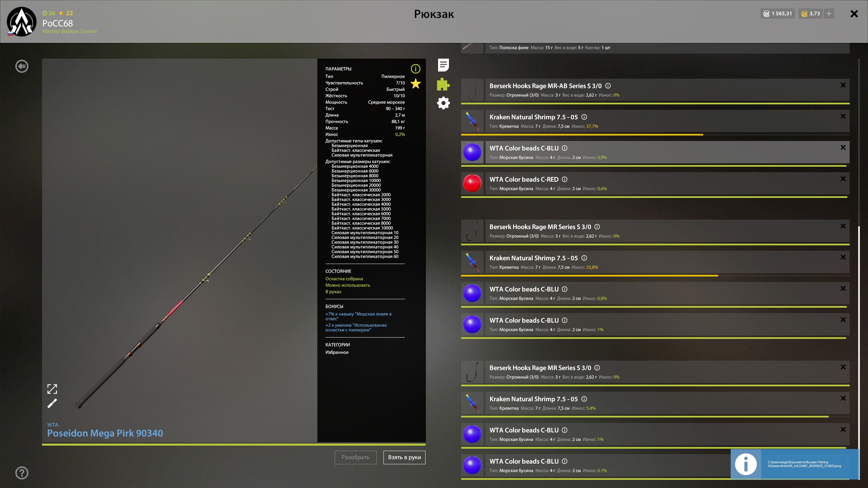Click thumbnail of C-BLU bead with 0,9% wear
This screenshot has width=868, height=488.
pos(472,152)
